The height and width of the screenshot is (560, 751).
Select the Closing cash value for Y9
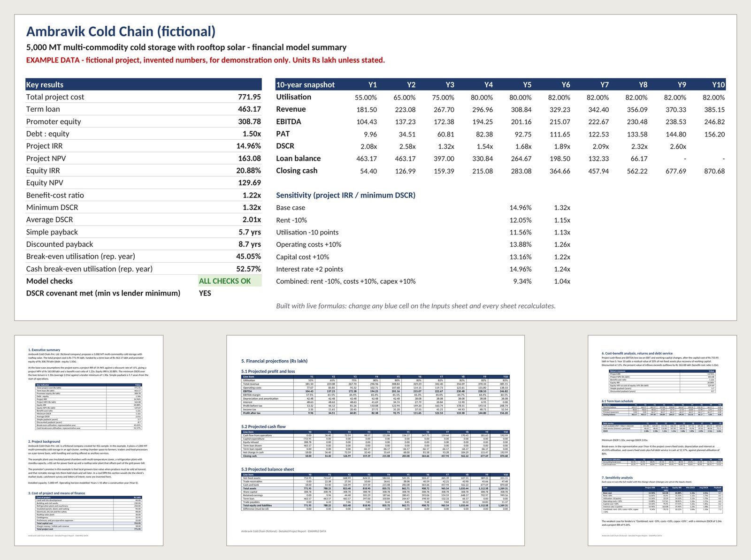[676, 171]
